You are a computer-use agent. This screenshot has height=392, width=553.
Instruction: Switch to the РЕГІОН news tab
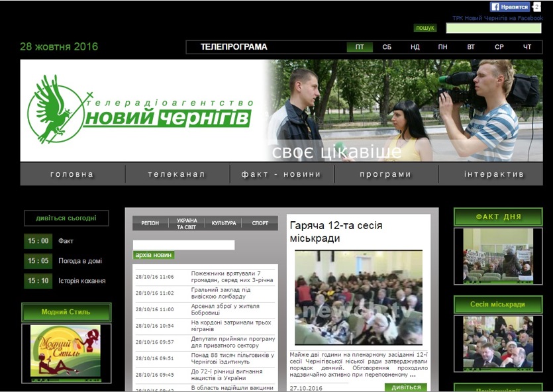(x=150, y=223)
